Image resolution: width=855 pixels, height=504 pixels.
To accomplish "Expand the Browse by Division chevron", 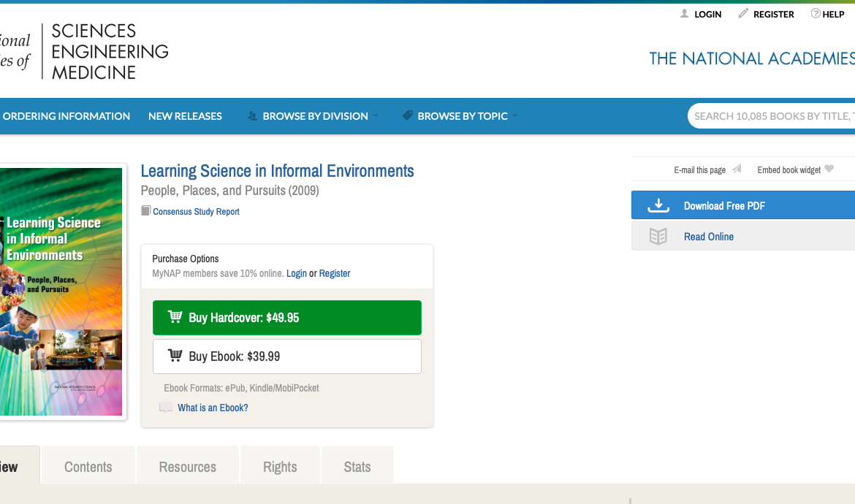I will [375, 115].
